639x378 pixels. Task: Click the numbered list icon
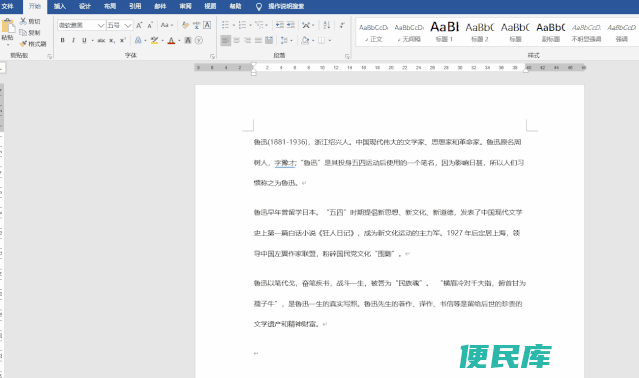pos(242,25)
